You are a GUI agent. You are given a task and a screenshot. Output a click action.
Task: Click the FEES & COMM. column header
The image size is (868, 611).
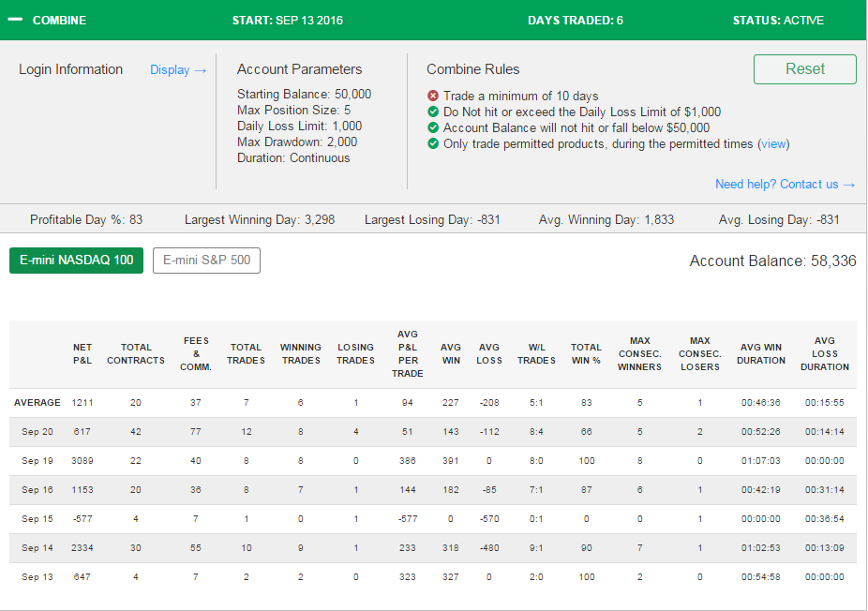click(x=196, y=353)
